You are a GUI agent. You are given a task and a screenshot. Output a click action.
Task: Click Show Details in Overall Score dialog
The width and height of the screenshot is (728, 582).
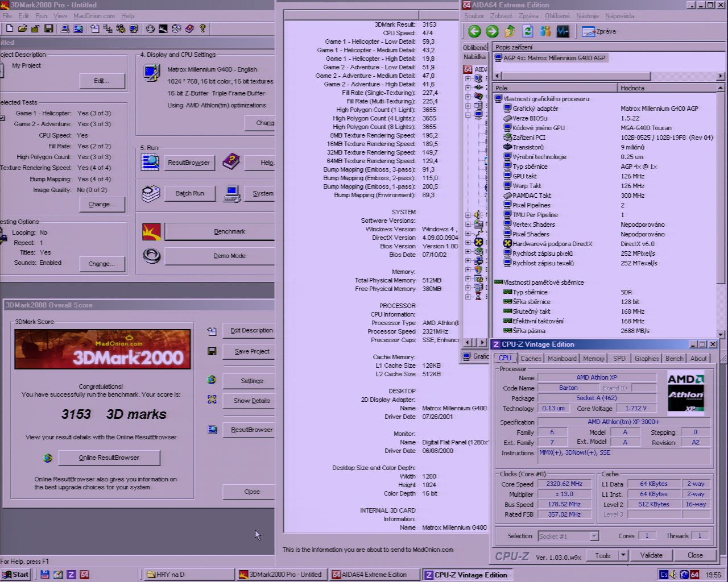coord(249,401)
